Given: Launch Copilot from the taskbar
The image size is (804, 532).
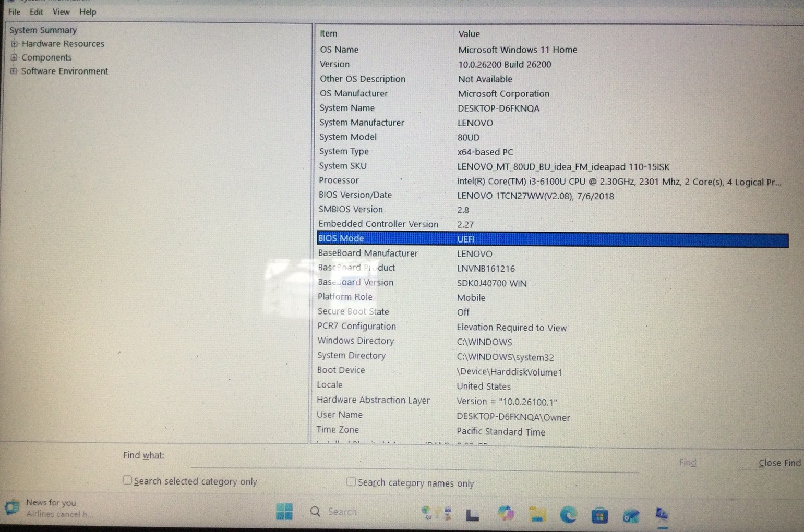Looking at the screenshot, I should pos(505,514).
